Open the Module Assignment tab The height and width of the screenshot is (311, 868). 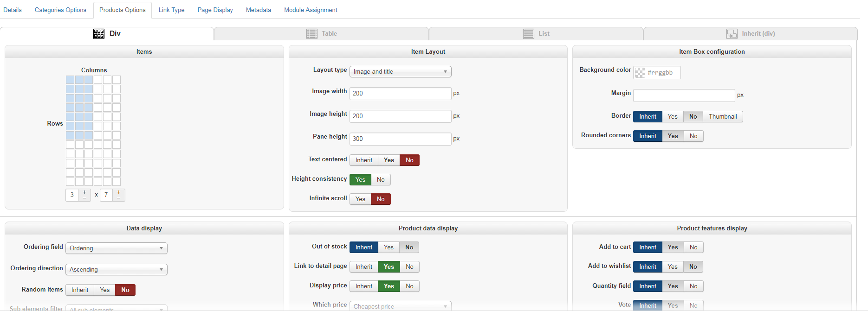(x=311, y=10)
